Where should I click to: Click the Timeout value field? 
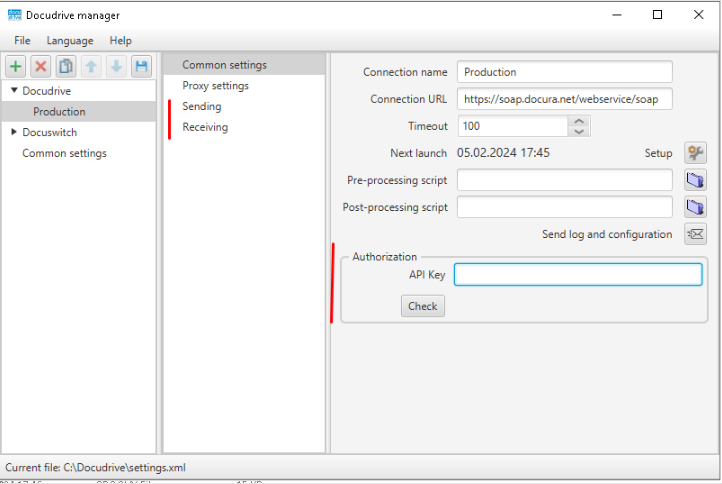pos(513,126)
